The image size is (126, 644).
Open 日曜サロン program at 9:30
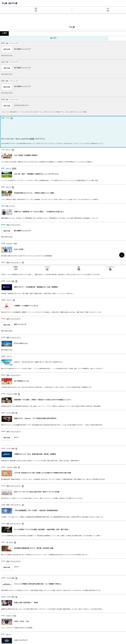pyautogui.click(x=39, y=211)
